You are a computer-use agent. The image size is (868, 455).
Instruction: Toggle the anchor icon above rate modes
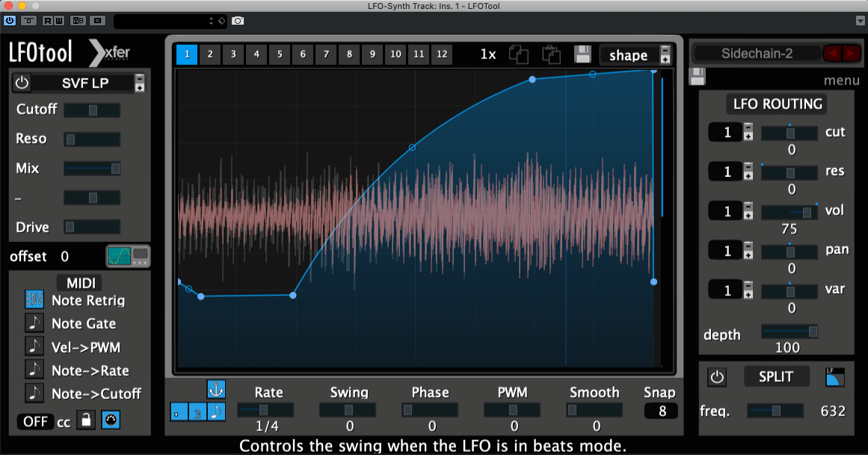[216, 389]
